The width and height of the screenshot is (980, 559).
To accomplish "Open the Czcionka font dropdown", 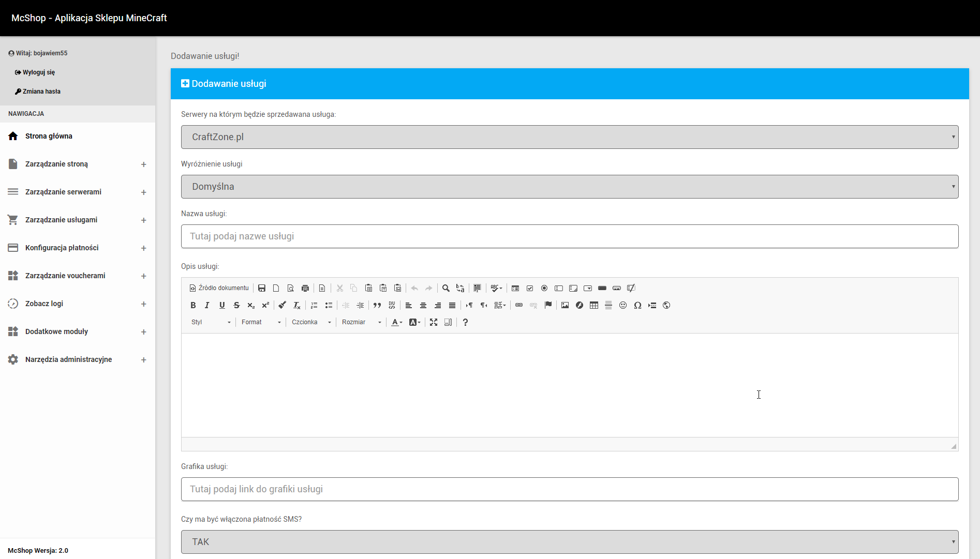I will coord(311,322).
